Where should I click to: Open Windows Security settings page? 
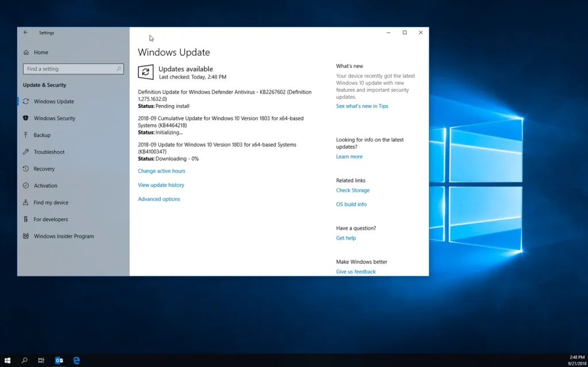point(55,118)
